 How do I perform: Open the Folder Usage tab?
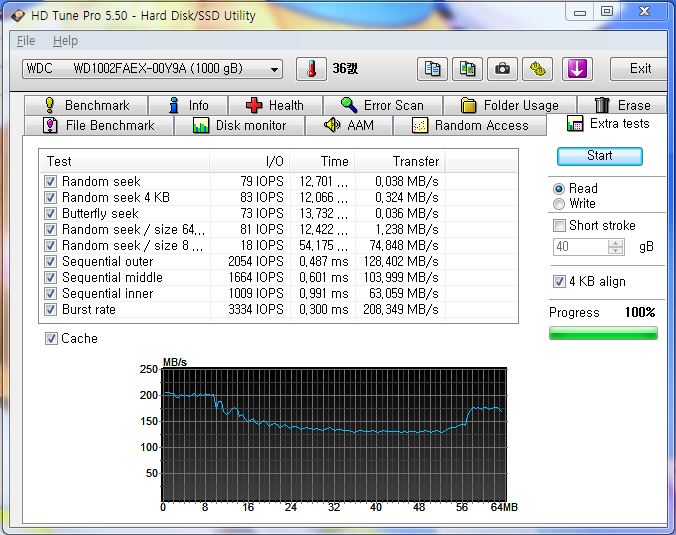tap(510, 105)
